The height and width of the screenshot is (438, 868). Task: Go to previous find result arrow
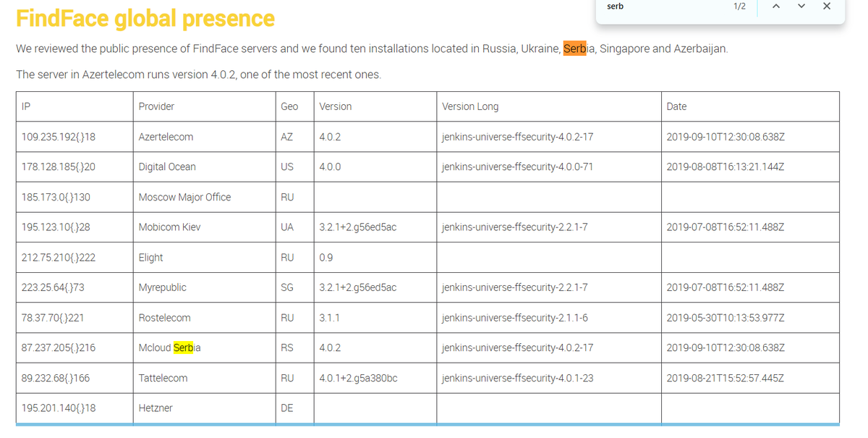pyautogui.click(x=775, y=7)
